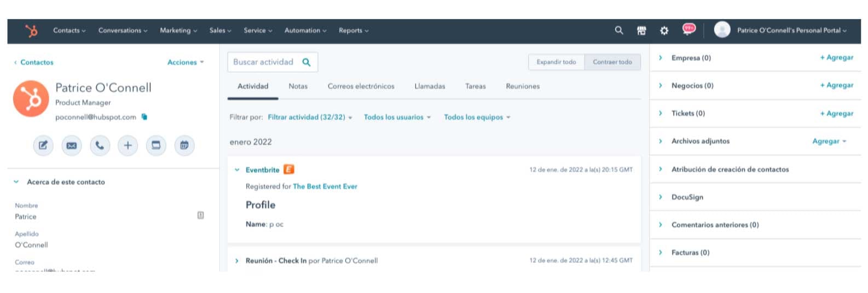
Task: Open settings gear in the top navigation
Action: 664,31
